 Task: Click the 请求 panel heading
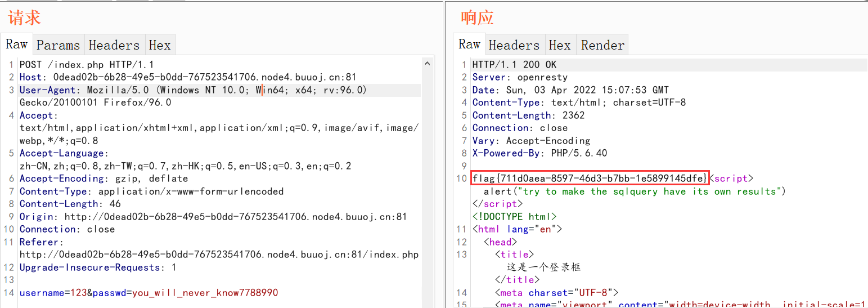click(x=24, y=17)
